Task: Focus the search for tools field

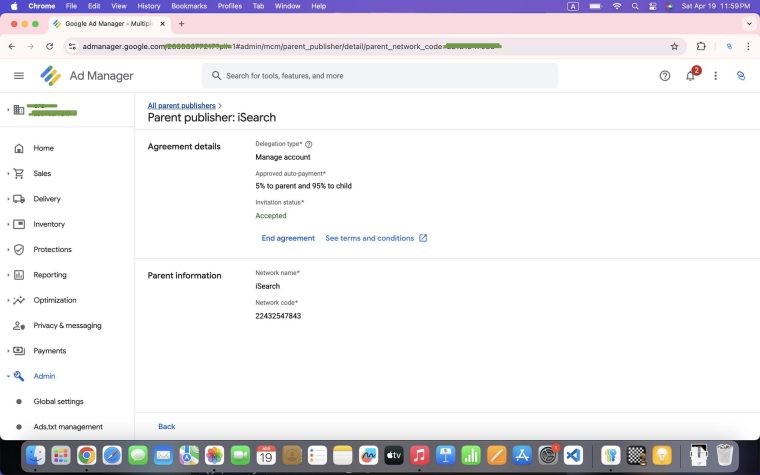Action: point(380,76)
